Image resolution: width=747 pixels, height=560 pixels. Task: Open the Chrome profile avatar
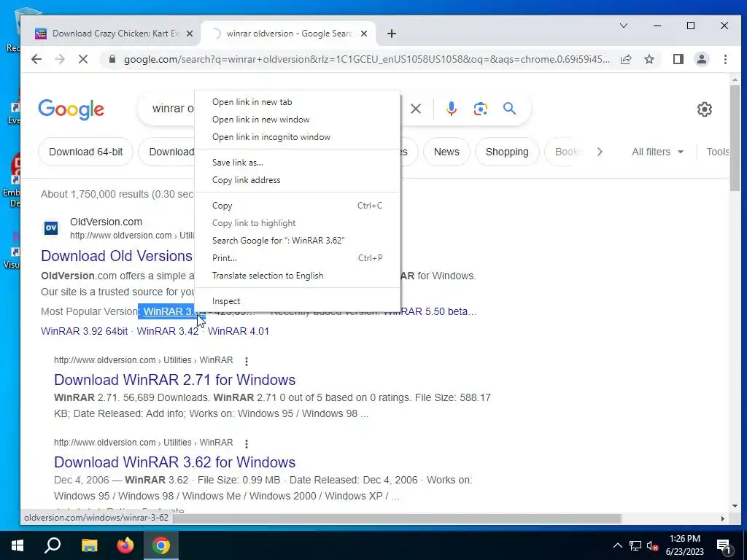[701, 59]
